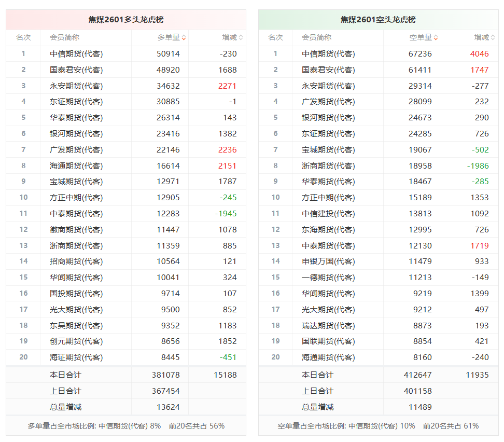Click red change value 1719
The width and height of the screenshot is (504, 442).
click(x=479, y=246)
